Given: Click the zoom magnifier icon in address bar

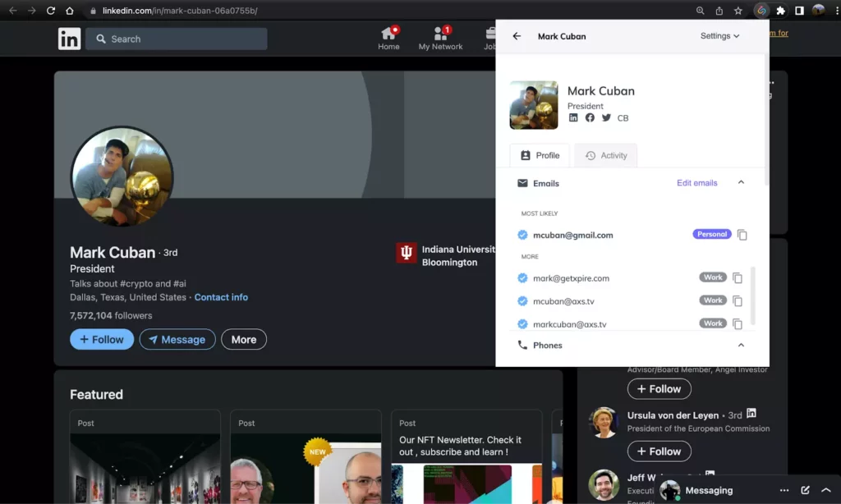Looking at the screenshot, I should 700,11.
